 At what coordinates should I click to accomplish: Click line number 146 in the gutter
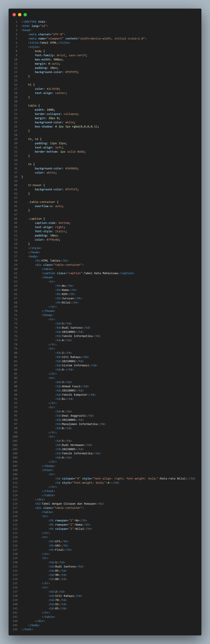[x=15, y=629]
